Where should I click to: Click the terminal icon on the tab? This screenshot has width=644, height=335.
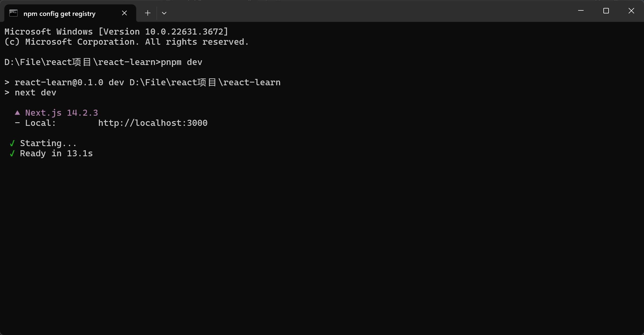[x=13, y=13]
